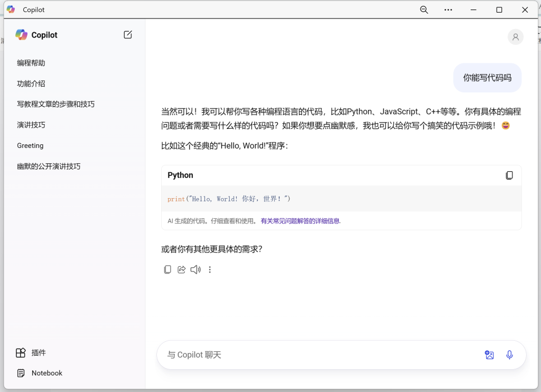Click the zoom magnifier in the title bar
The image size is (541, 392).
click(424, 10)
